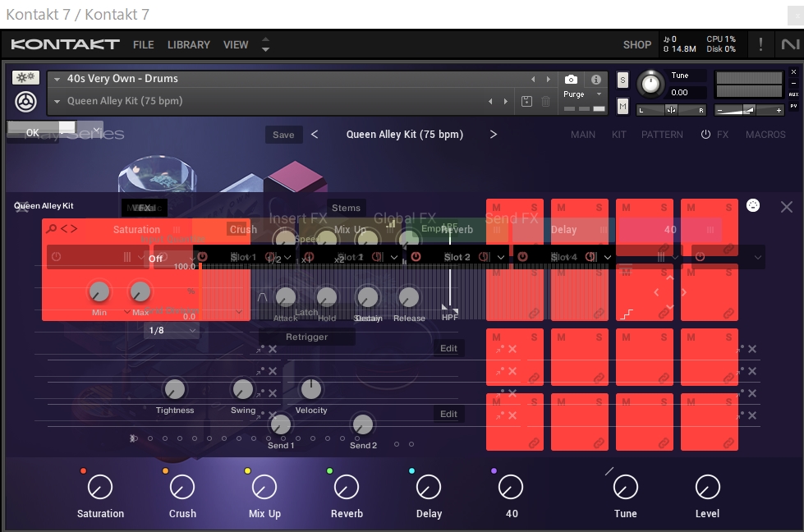Image resolution: width=804 pixels, height=532 pixels.
Task: Toggle the Retrigger option
Action: click(x=306, y=337)
